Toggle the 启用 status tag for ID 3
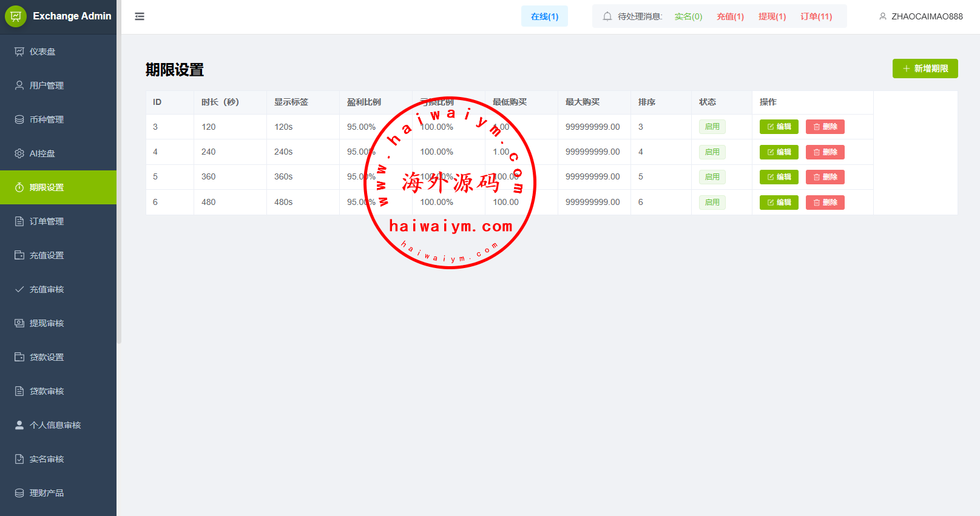 (x=712, y=127)
